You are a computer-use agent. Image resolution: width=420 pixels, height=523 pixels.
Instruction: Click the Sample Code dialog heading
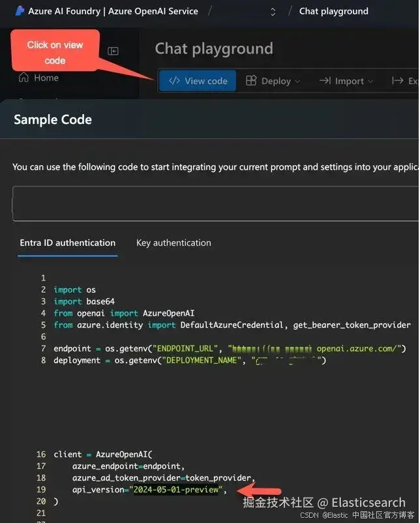(53, 119)
